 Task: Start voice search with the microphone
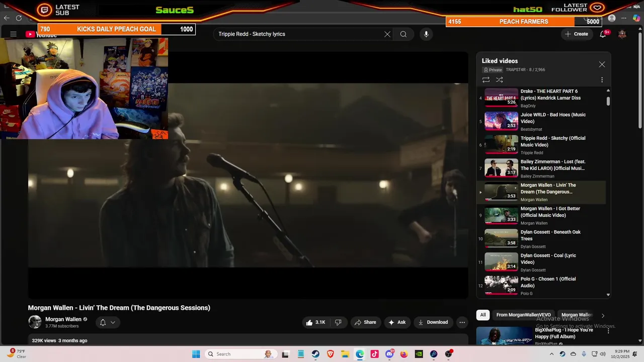click(x=426, y=34)
